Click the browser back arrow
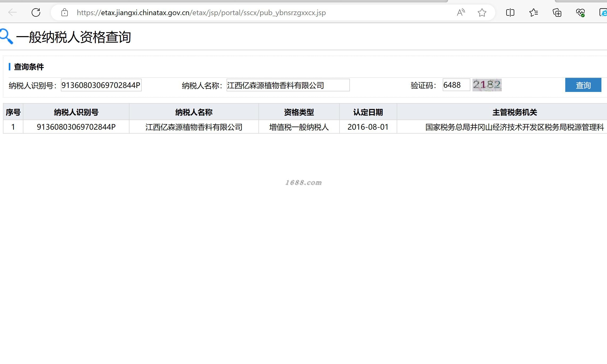 pyautogui.click(x=12, y=12)
